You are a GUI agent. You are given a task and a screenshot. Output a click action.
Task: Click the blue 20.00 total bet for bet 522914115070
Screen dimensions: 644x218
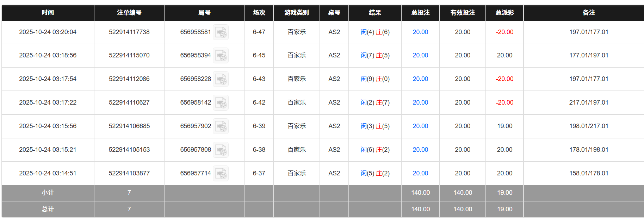click(x=420, y=55)
